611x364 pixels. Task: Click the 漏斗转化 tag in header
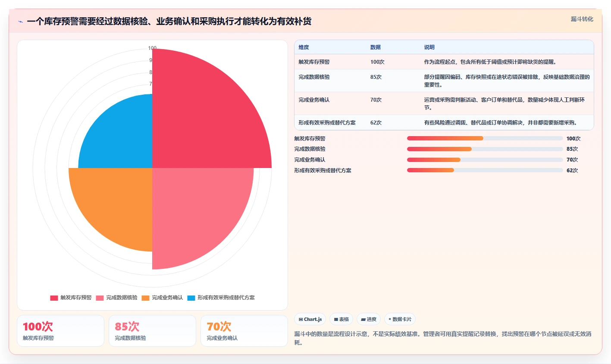click(582, 19)
